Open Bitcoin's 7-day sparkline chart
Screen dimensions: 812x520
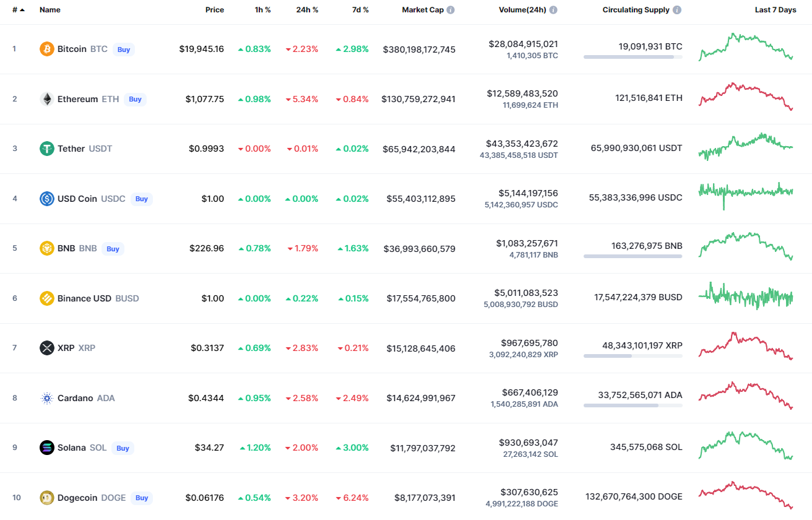coord(746,47)
